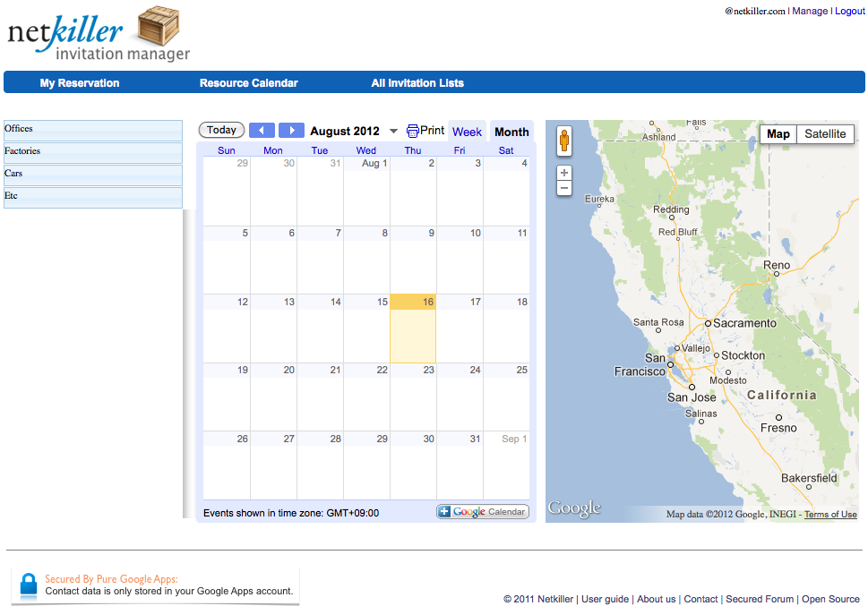Click Eureka on the map

(x=599, y=199)
